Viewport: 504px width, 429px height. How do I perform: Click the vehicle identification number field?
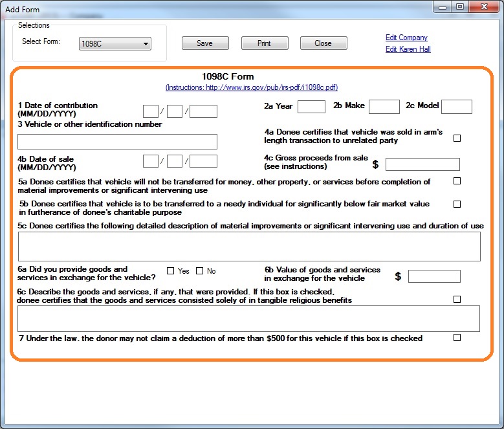(117, 142)
